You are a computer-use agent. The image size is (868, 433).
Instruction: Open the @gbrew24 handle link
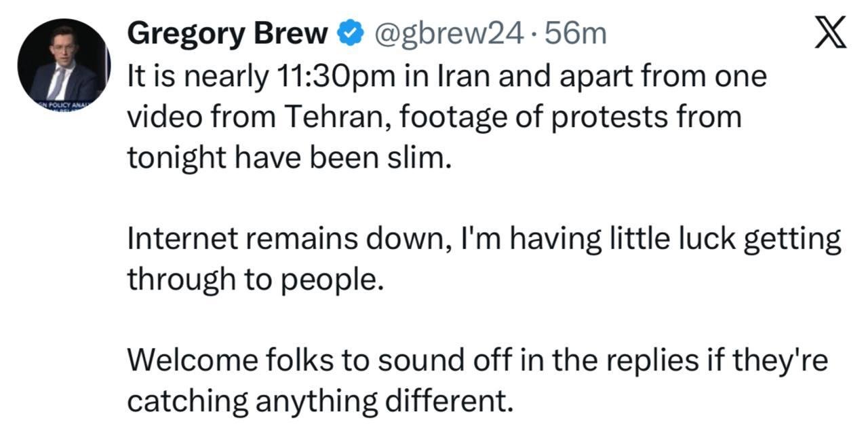click(x=449, y=33)
